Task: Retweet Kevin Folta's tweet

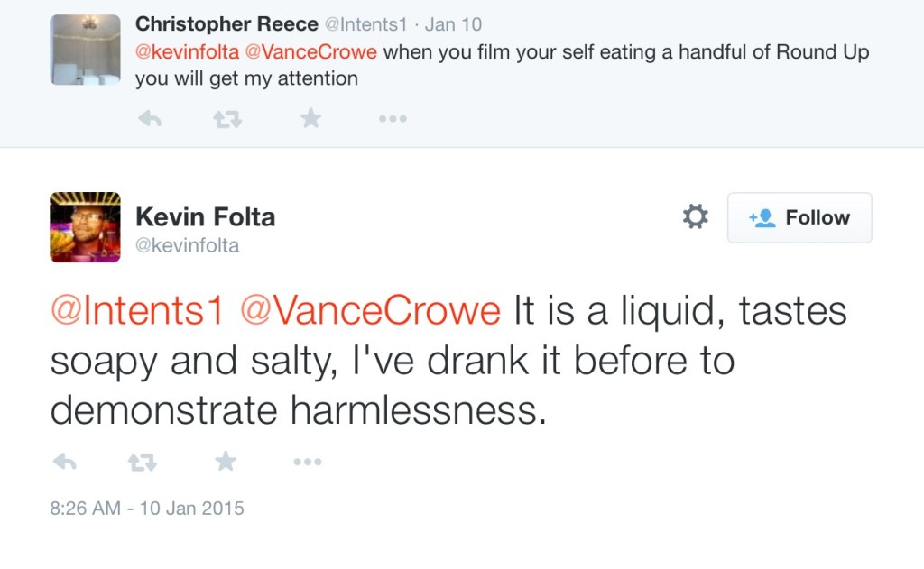Action: [142, 463]
